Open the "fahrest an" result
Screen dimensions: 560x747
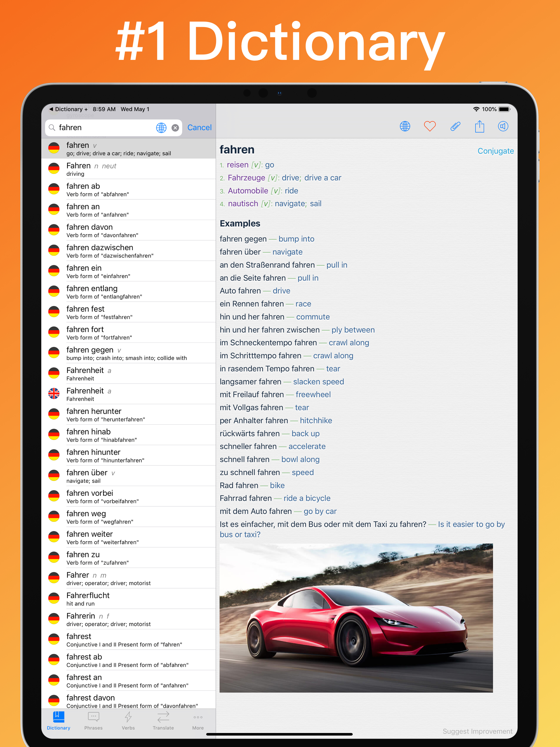click(x=128, y=681)
